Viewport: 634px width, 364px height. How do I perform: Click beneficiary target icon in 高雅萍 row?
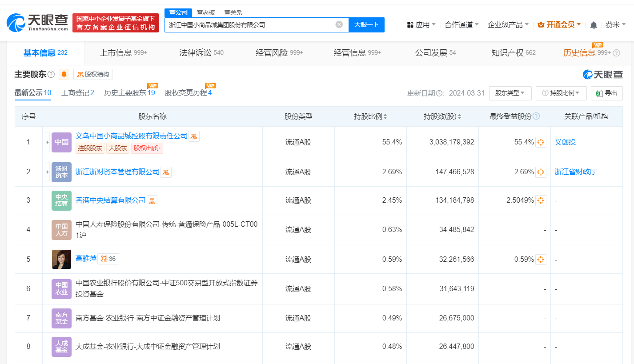(x=541, y=259)
